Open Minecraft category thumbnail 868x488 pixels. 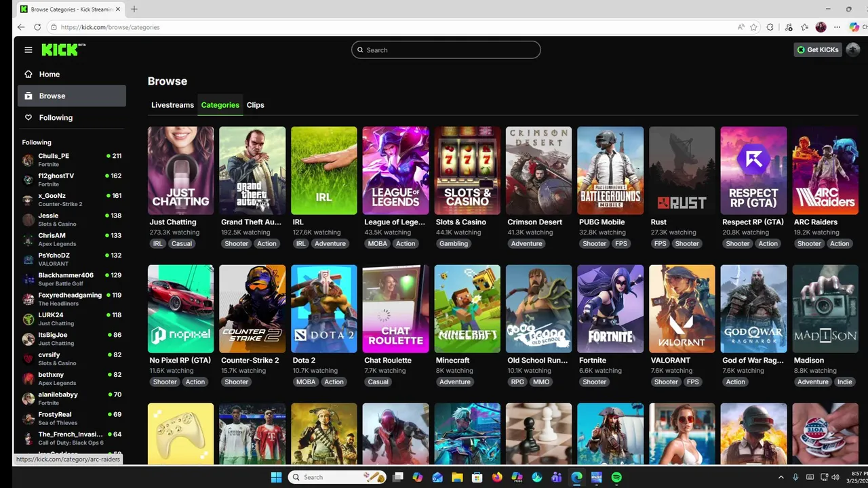467,308
